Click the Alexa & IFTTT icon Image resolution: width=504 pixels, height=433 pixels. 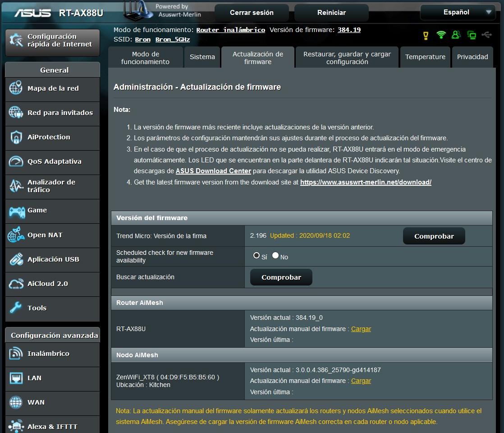click(16, 426)
